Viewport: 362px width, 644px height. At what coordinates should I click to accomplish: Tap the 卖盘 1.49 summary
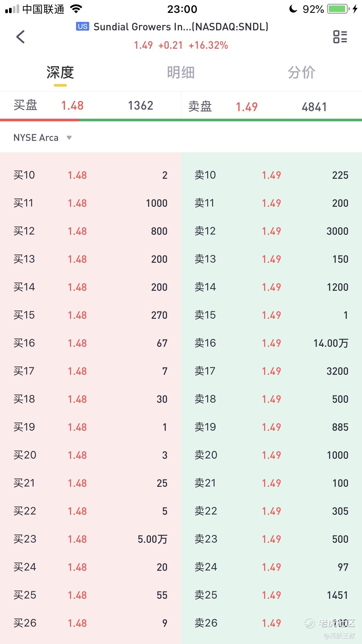coord(271,107)
